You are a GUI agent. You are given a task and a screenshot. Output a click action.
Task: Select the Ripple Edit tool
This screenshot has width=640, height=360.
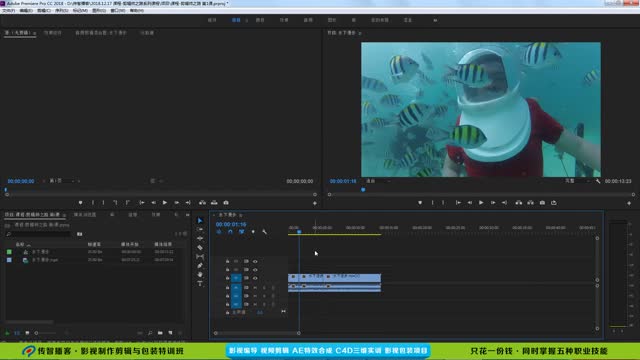[x=200, y=238]
